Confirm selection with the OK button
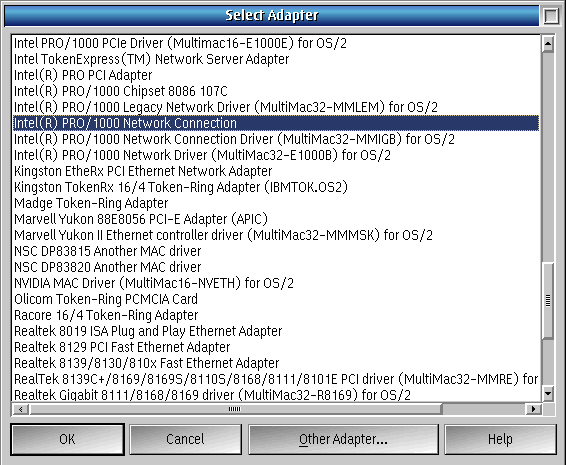Screen dimensions: 566x465 click(68, 439)
